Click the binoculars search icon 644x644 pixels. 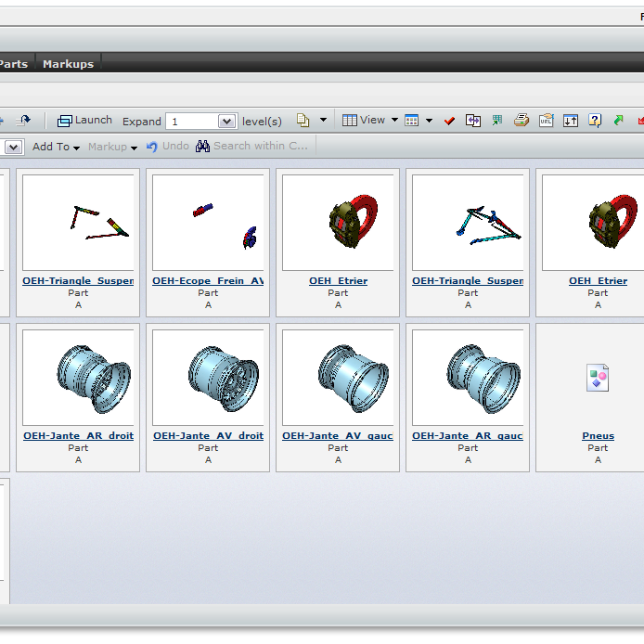203,147
